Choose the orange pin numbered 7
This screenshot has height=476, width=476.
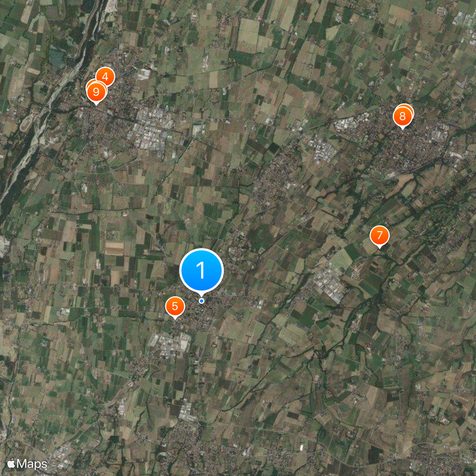(x=380, y=236)
